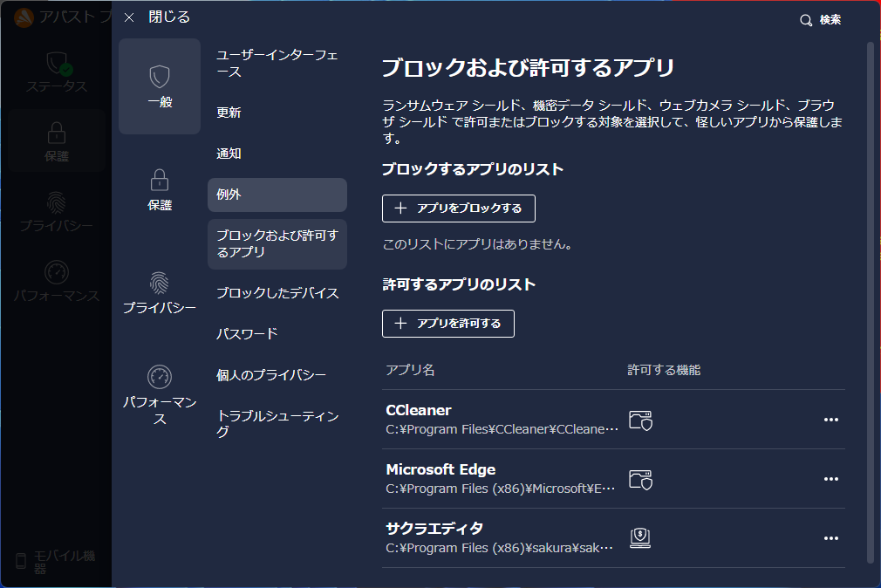Click the ブロックするアプリのリスト heading
881x588 pixels.
click(x=473, y=170)
